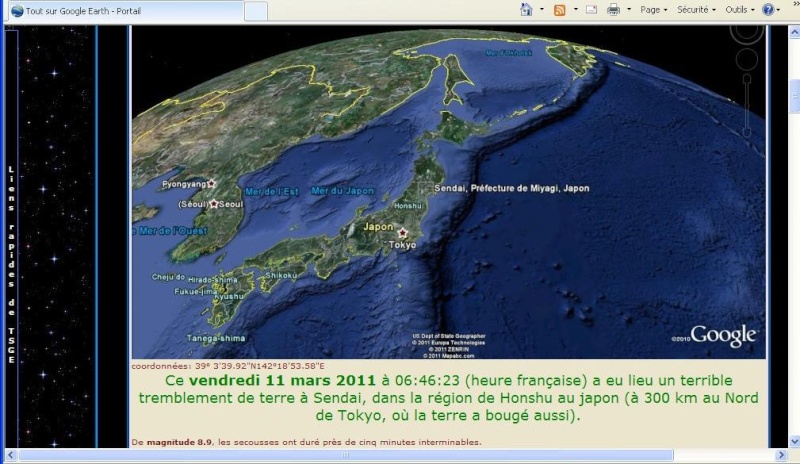Click the 'Pyongyang' map label

pos(184,184)
